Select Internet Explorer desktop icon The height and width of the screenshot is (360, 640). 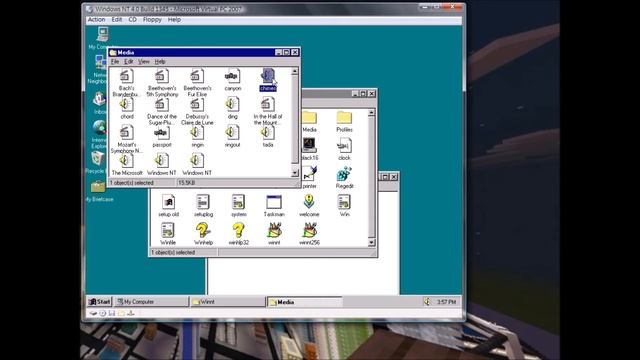(99, 128)
